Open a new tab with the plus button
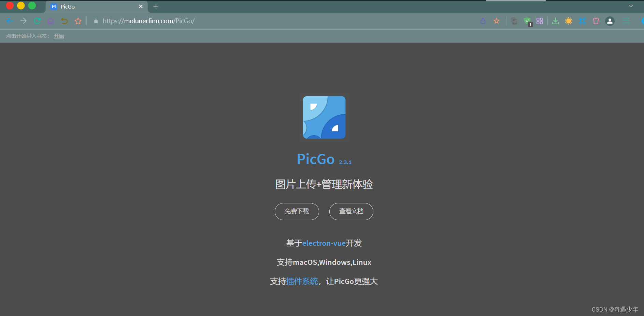The height and width of the screenshot is (316, 644). point(156,6)
